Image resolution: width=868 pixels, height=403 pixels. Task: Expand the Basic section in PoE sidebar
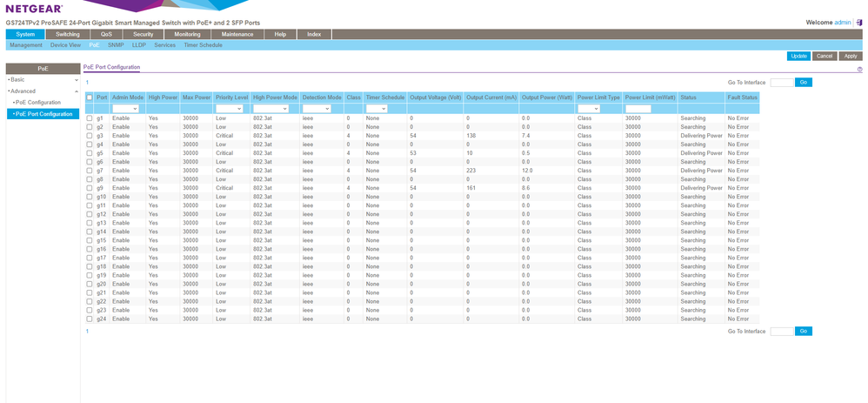click(x=17, y=79)
